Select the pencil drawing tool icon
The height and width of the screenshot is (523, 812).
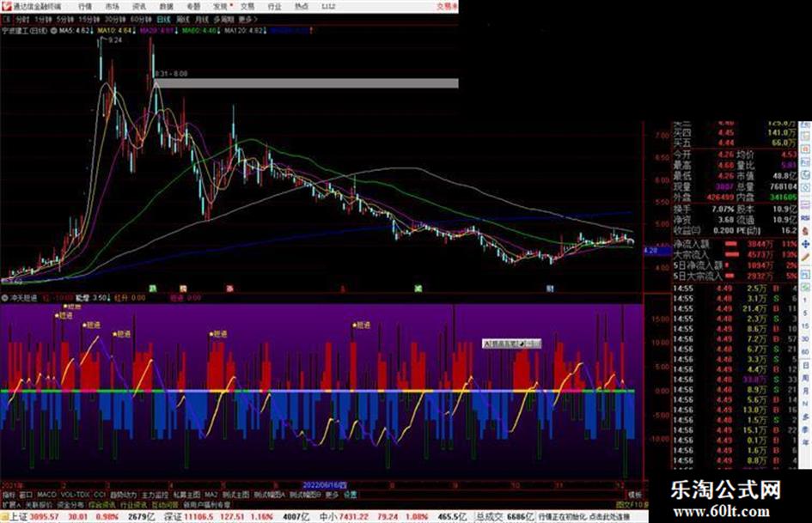point(806,258)
